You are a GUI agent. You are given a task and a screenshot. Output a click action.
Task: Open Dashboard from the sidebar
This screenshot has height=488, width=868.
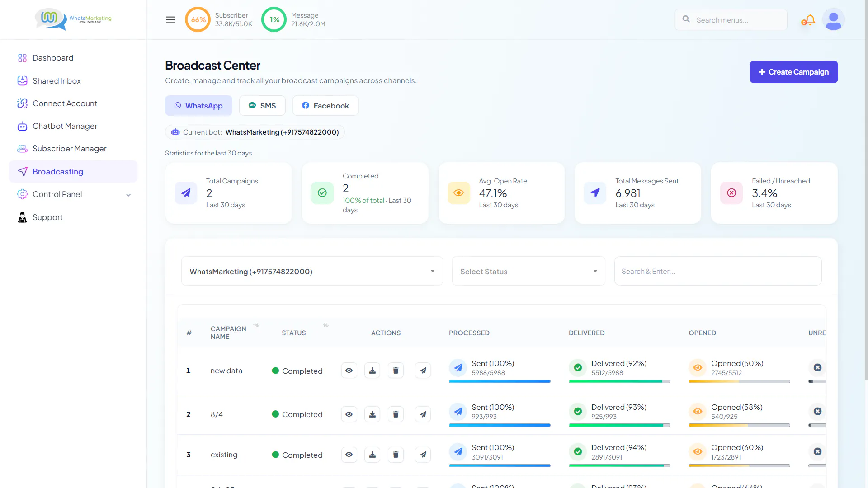(73, 58)
